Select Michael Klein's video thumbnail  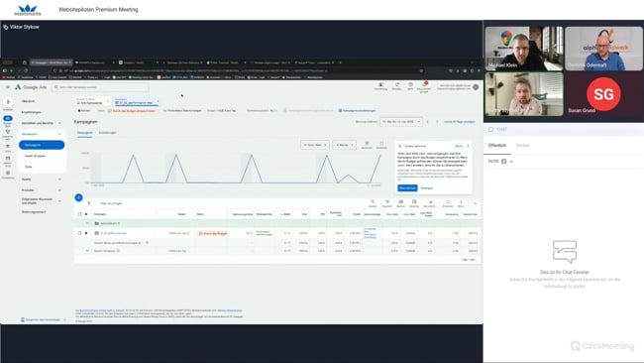coord(524,48)
